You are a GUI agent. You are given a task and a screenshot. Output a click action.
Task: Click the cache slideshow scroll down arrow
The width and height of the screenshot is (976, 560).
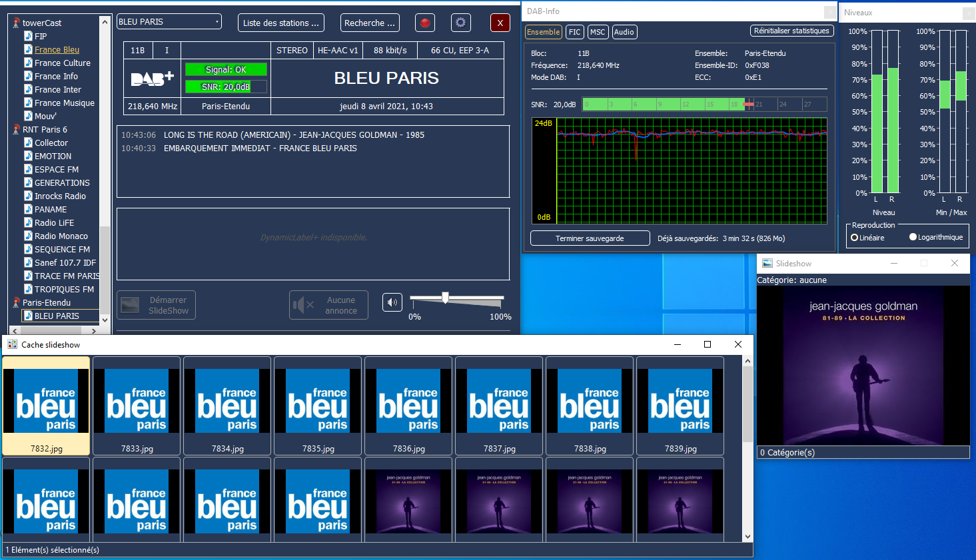pyautogui.click(x=747, y=537)
